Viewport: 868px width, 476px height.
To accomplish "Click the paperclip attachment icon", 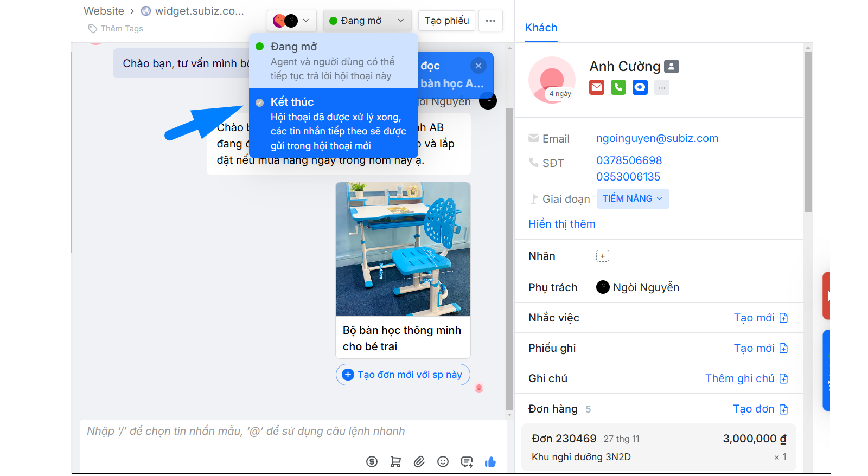I will 419,461.
